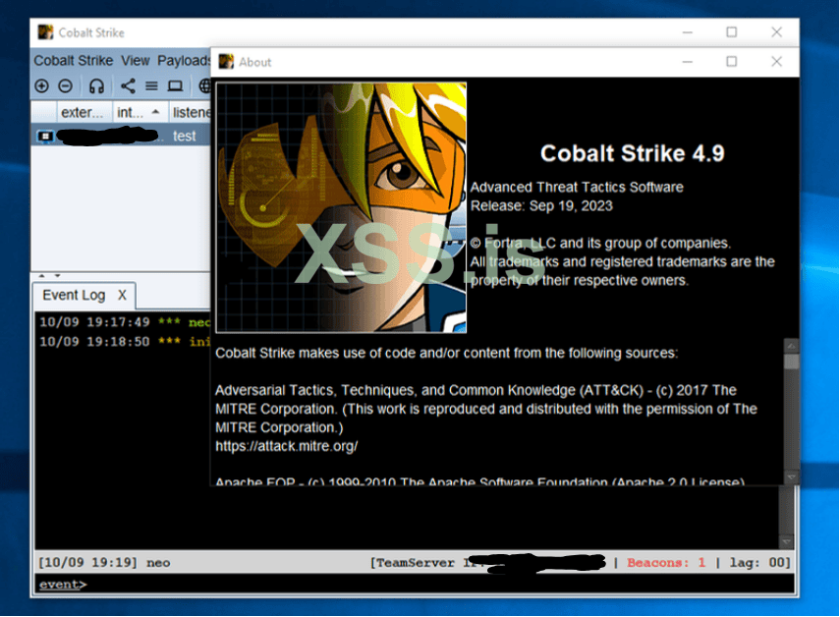Viewport: 840px width, 617px height.
Task: Sort sessions by external column header
Action: (84, 112)
